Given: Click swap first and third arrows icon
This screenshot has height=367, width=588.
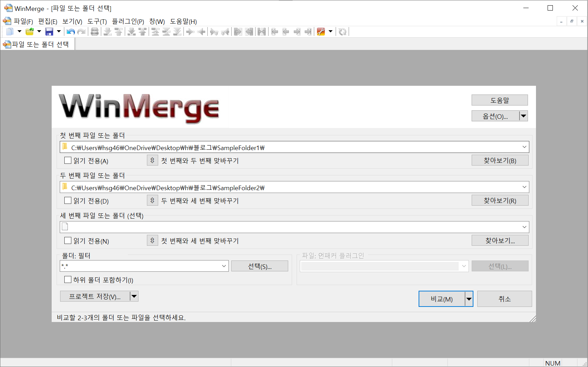Looking at the screenshot, I should click(x=152, y=240).
